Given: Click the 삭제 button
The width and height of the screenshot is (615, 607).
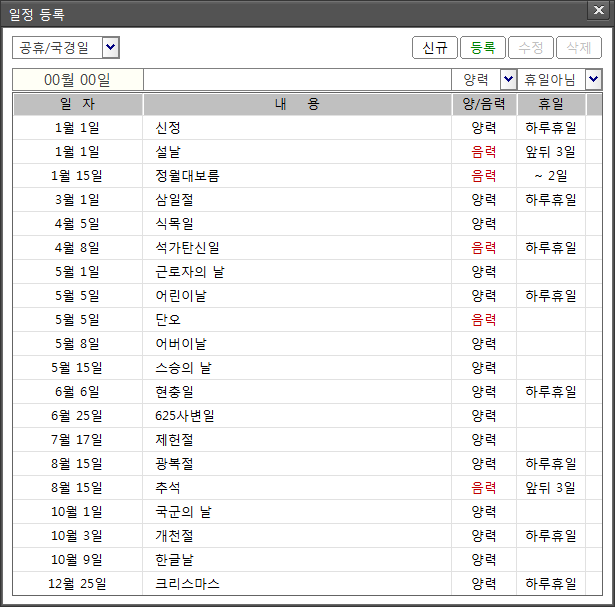Looking at the screenshot, I should pyautogui.click(x=579, y=48).
